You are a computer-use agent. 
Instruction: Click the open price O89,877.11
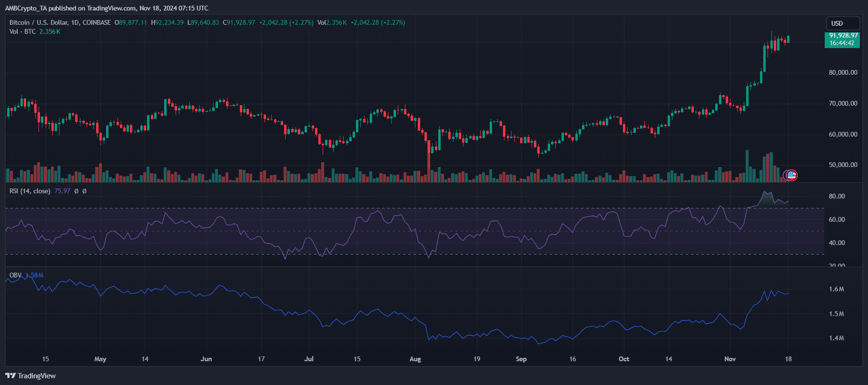tap(131, 22)
